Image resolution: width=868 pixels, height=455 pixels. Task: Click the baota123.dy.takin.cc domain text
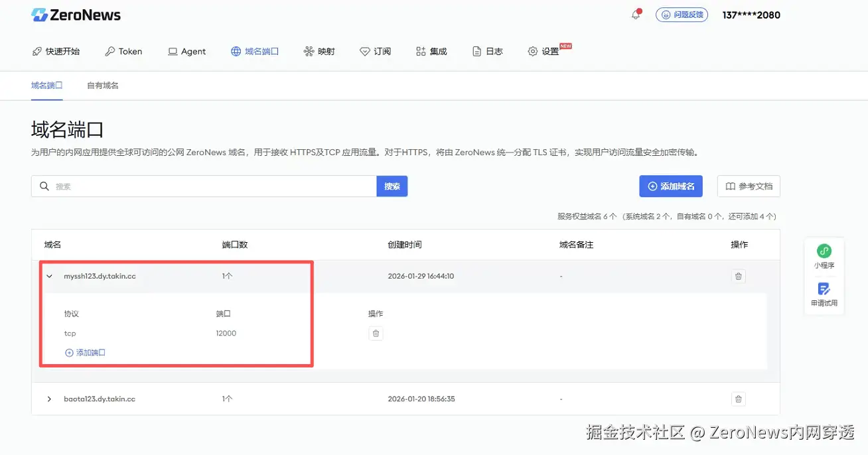pos(100,399)
